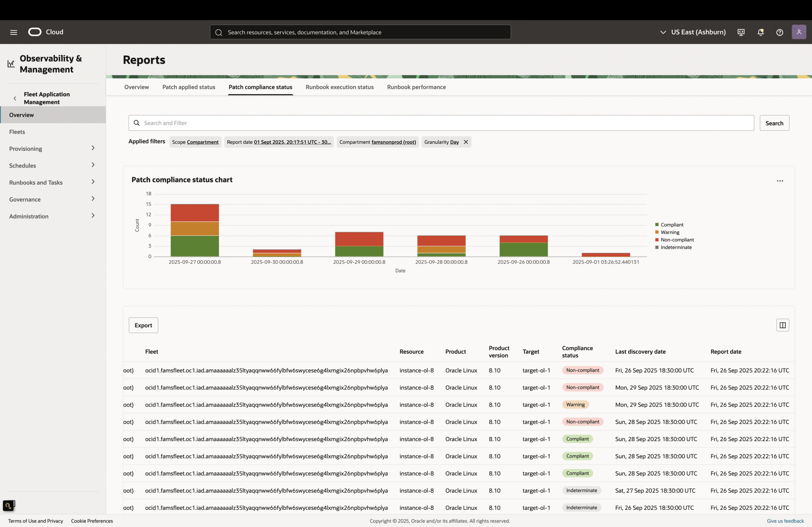Click the Export button
The height and width of the screenshot is (527, 812).
point(143,325)
